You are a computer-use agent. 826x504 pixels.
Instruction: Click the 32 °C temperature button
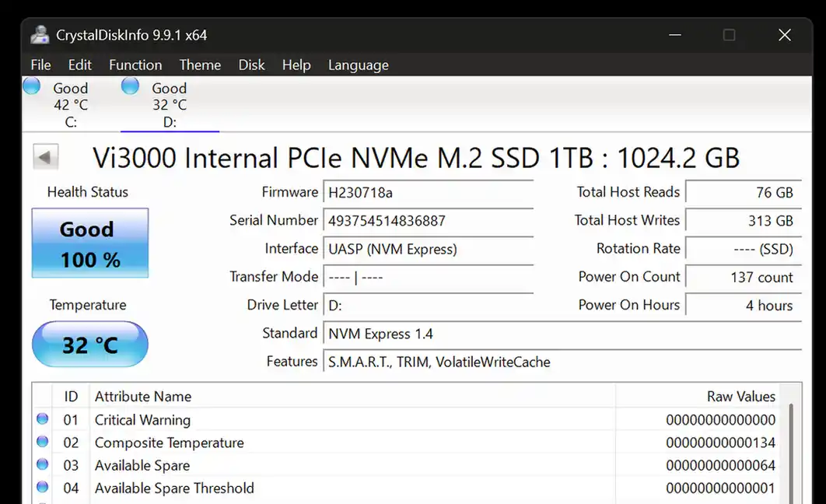click(90, 345)
